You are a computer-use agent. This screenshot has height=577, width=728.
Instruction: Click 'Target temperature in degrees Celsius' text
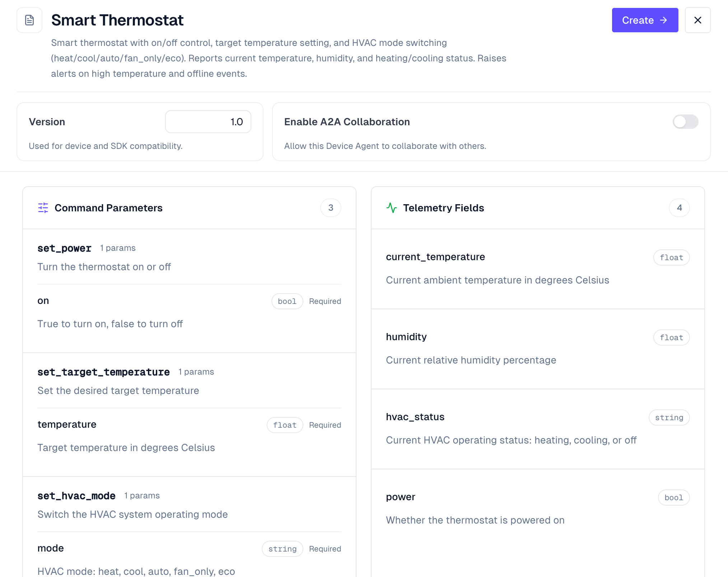[x=126, y=447]
